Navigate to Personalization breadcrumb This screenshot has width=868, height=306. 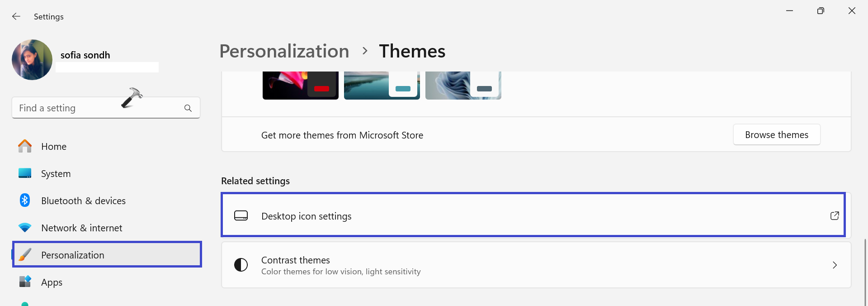click(x=284, y=51)
